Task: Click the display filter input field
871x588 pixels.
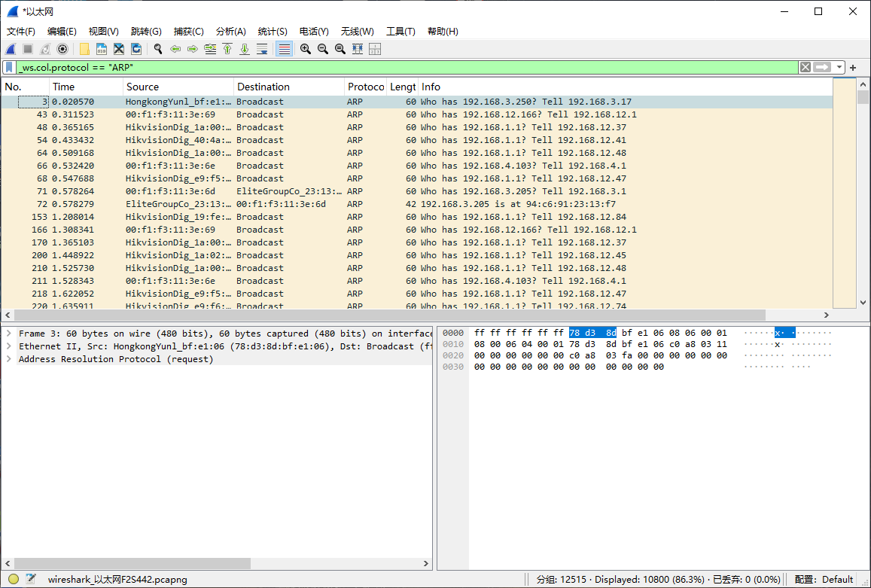Action: 407,67
